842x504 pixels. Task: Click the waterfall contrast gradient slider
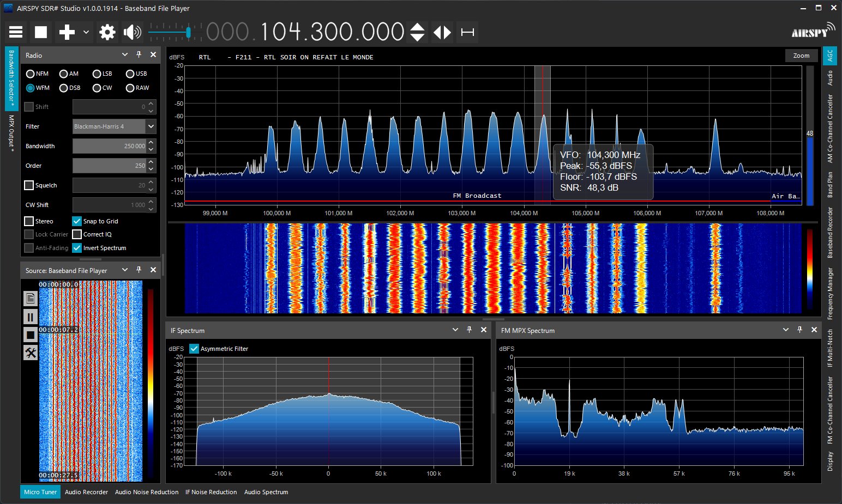(810, 271)
